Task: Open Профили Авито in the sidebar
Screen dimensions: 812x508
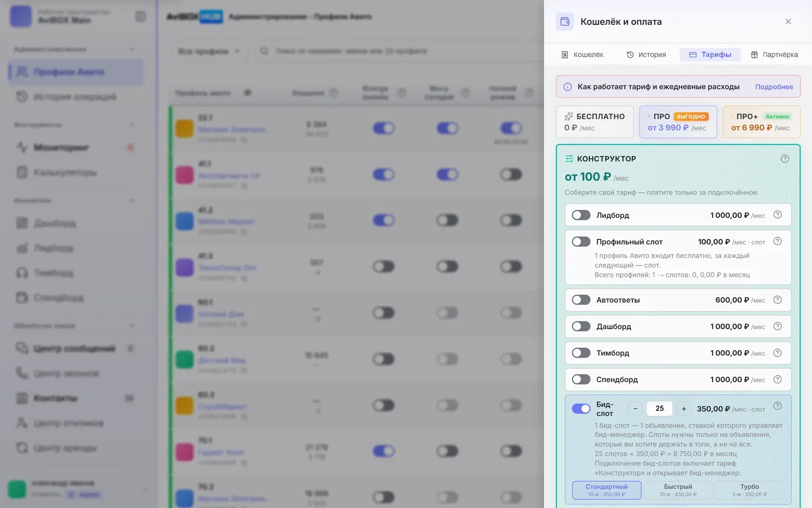Action: (76, 72)
